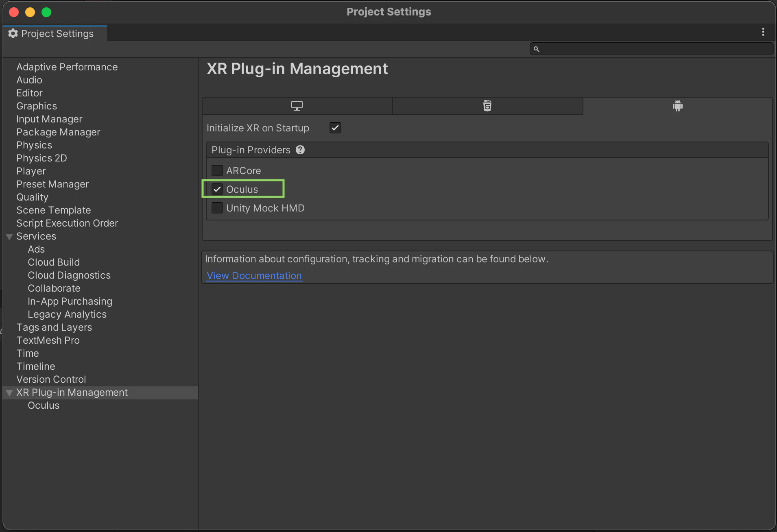This screenshot has width=777, height=532.
Task: Select Oculus under XR Plug-in Management
Action: [44, 405]
